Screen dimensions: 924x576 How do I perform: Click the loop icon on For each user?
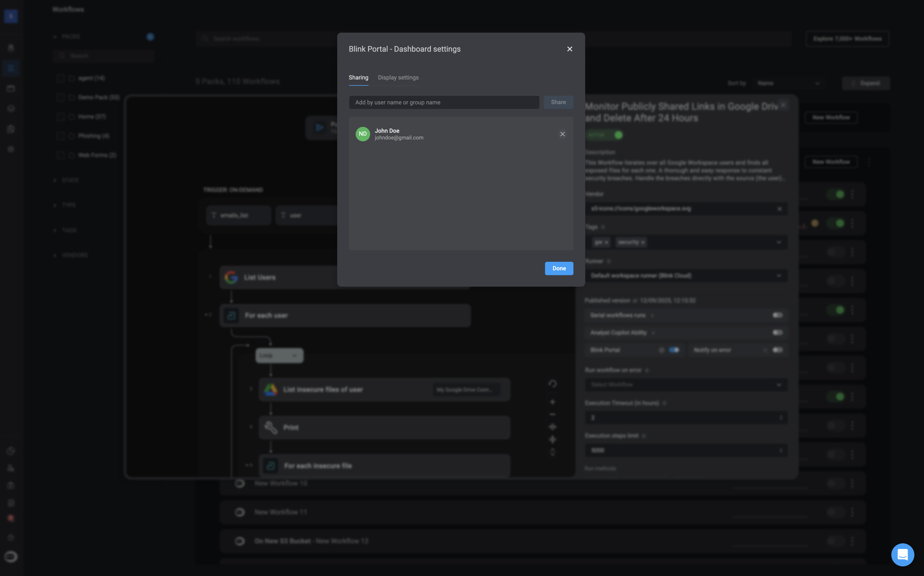click(x=231, y=315)
